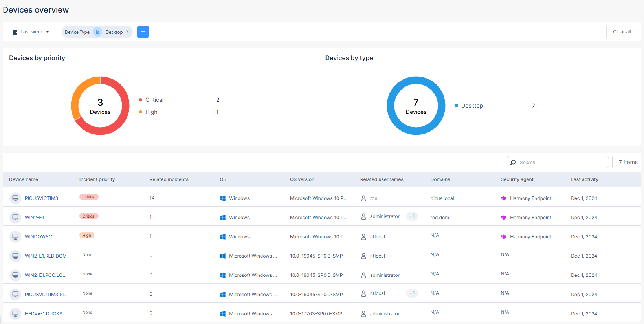Viewport: 644px width, 324px height.
Task: Click the desktop icon for HEDVA-1.DUCKS row
Action: (x=15, y=313)
